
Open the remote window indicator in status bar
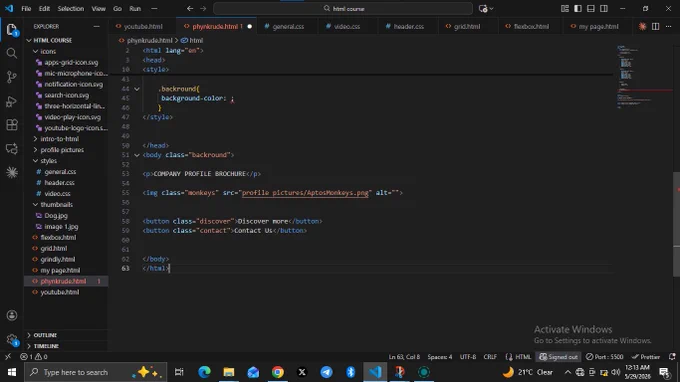tap(8, 357)
